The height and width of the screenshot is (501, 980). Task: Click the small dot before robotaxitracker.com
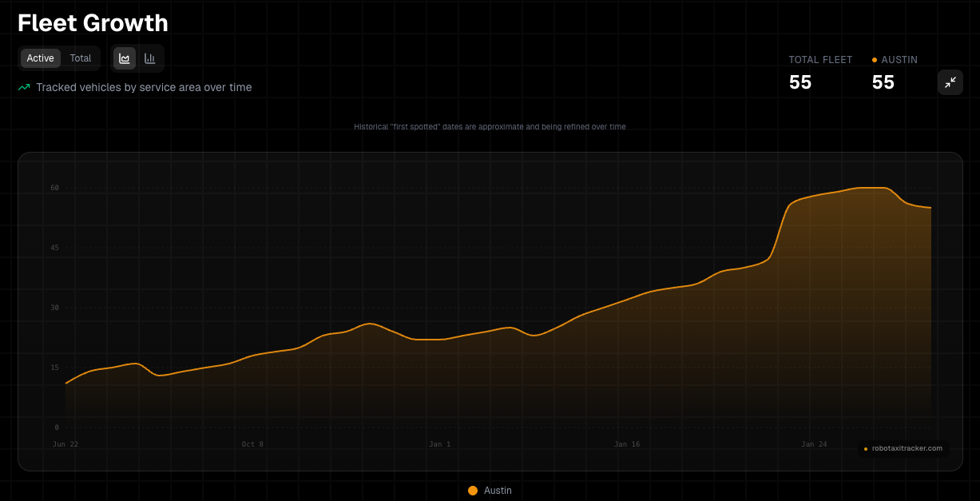point(866,449)
